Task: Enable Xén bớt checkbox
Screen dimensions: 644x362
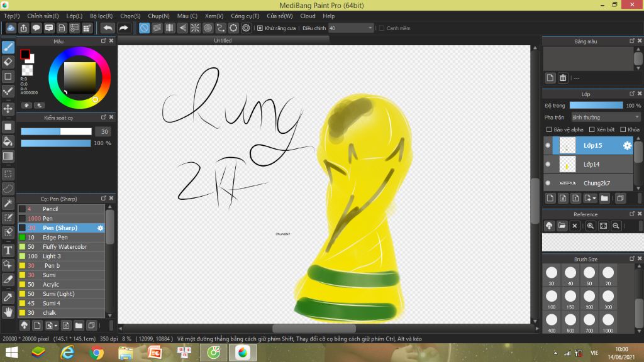Action: 592,129
